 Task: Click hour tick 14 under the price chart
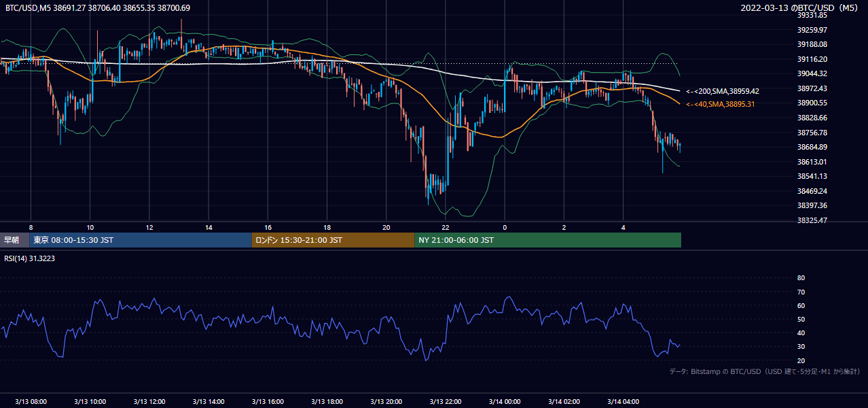point(209,228)
